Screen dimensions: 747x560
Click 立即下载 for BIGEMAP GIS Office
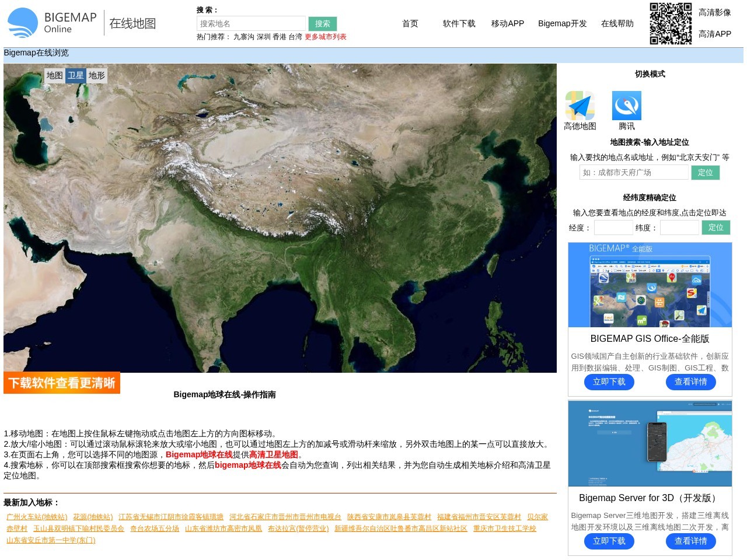tap(609, 382)
